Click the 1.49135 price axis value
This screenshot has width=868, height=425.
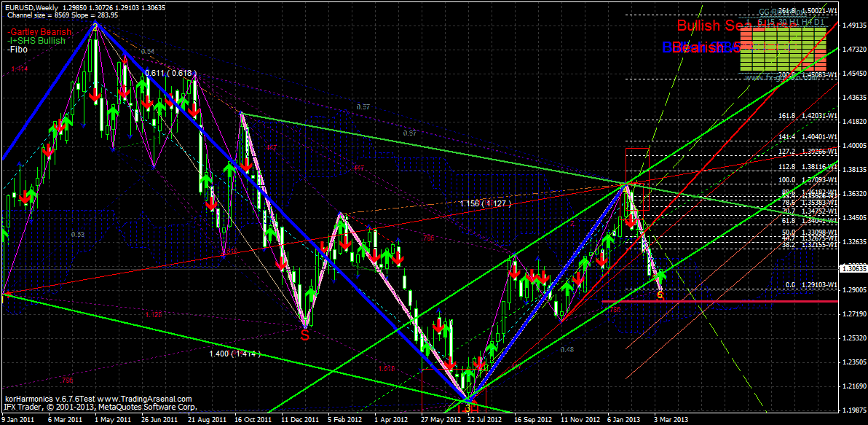point(853,25)
